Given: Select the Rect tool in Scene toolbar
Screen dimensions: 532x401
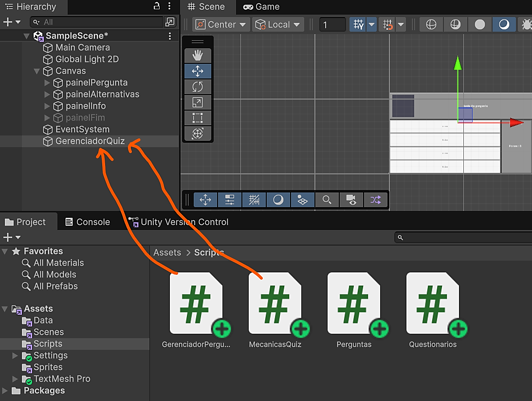Looking at the screenshot, I should (197, 118).
